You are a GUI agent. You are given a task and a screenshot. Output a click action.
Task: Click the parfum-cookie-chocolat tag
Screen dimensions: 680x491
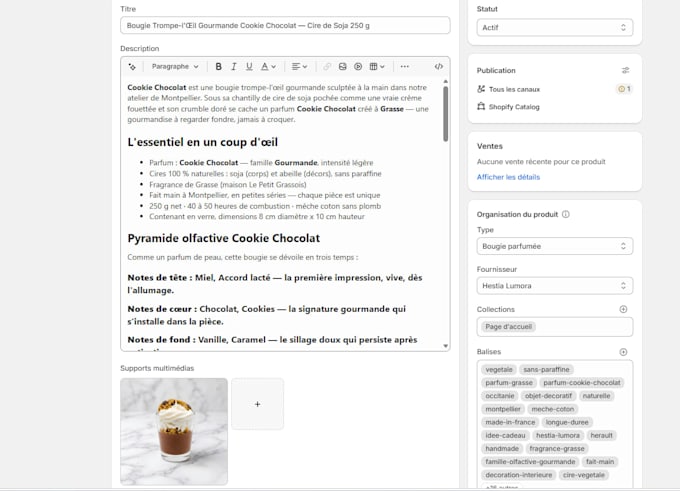click(582, 383)
